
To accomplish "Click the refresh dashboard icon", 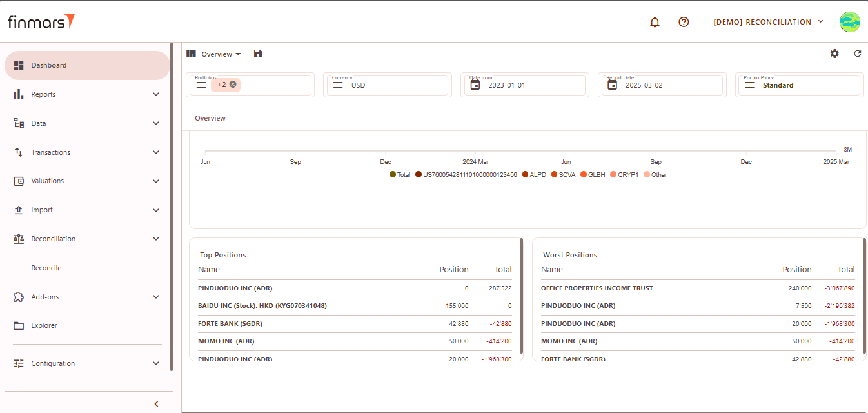I will coord(857,54).
